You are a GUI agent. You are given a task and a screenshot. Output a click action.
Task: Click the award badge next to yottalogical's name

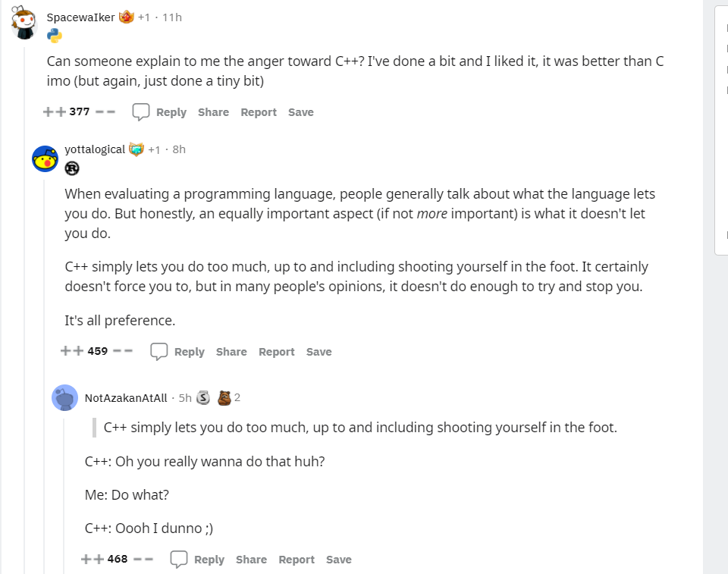138,149
